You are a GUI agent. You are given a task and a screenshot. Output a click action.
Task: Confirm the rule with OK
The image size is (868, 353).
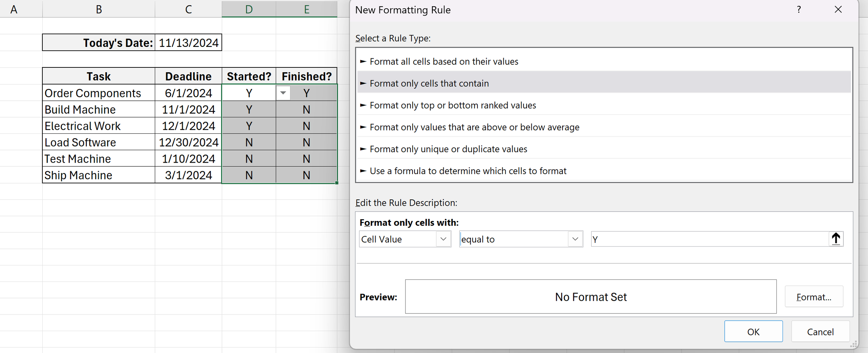pos(753,331)
